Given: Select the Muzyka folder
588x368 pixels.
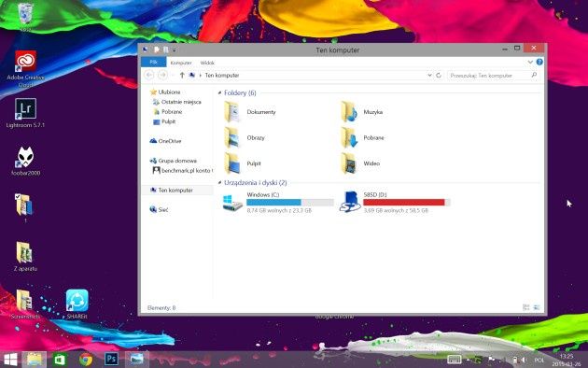Looking at the screenshot, I should pyautogui.click(x=362, y=112).
